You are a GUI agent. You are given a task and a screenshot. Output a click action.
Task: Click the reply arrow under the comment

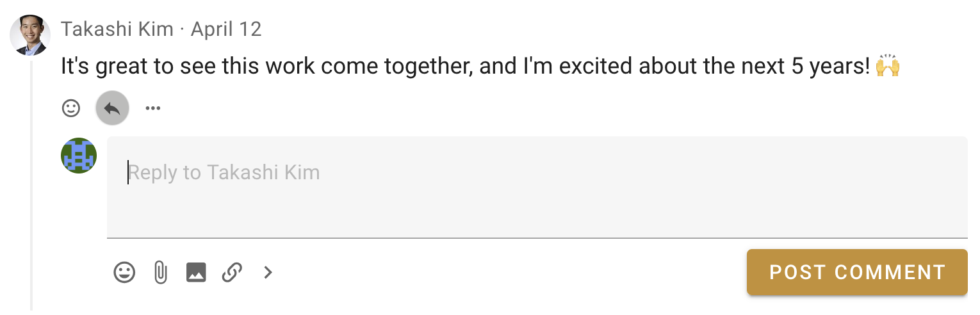[112, 108]
